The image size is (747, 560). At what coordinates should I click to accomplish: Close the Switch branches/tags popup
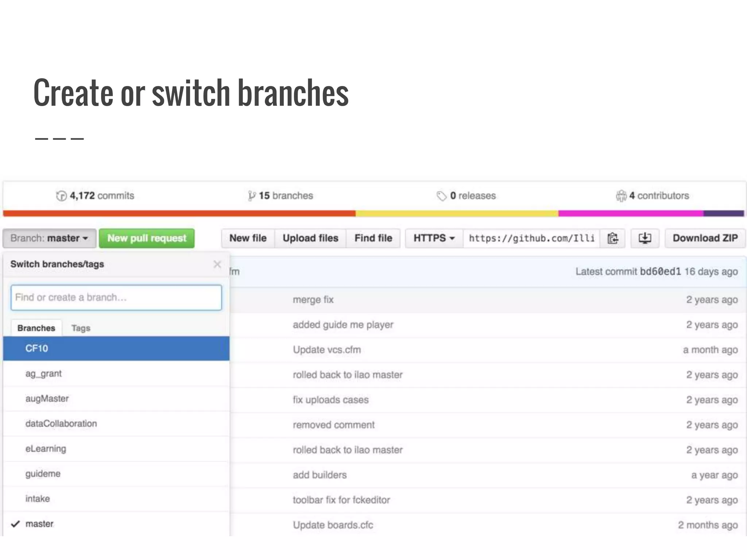tap(217, 264)
